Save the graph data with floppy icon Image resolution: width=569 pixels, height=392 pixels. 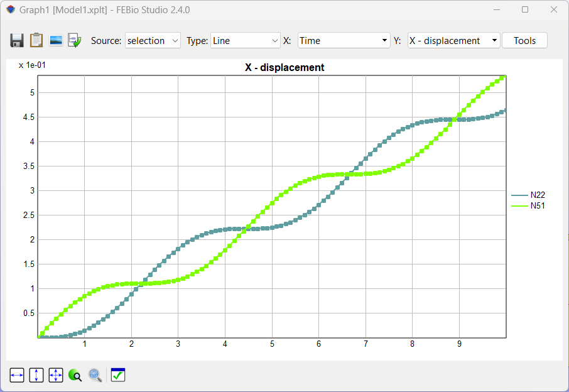(x=17, y=40)
